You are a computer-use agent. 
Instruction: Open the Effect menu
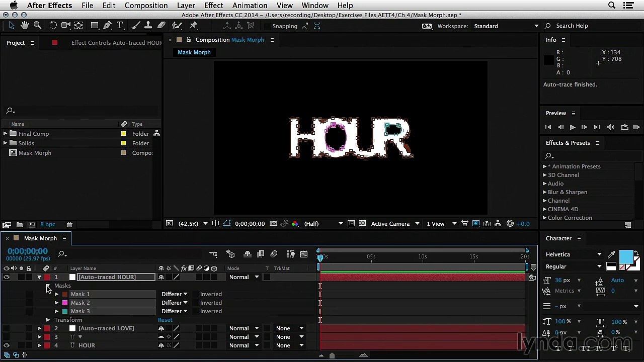coord(213,6)
